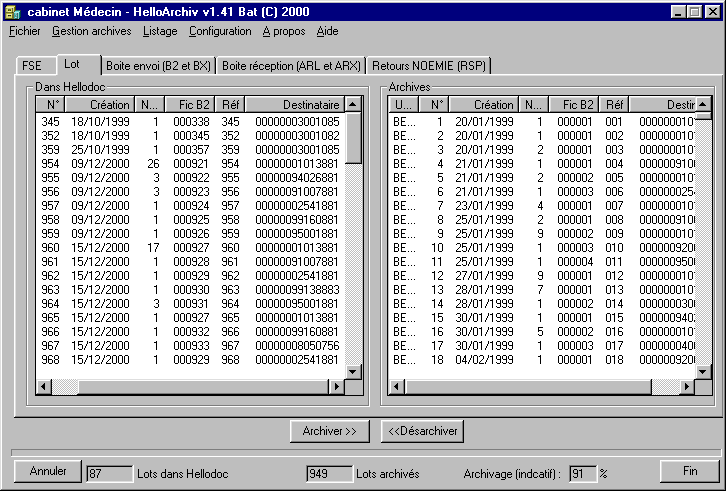Select lot 961 row

[190, 262]
